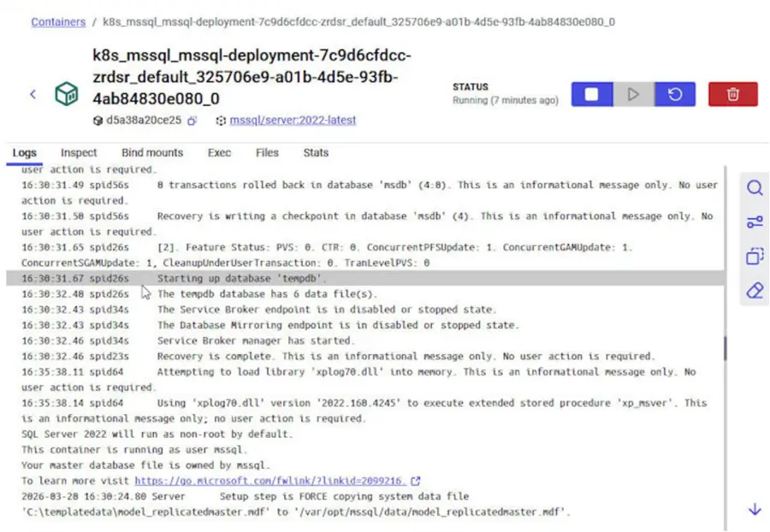This screenshot has height=532, width=770.
Task: Click the start (play) container button
Action: pyautogui.click(x=633, y=94)
